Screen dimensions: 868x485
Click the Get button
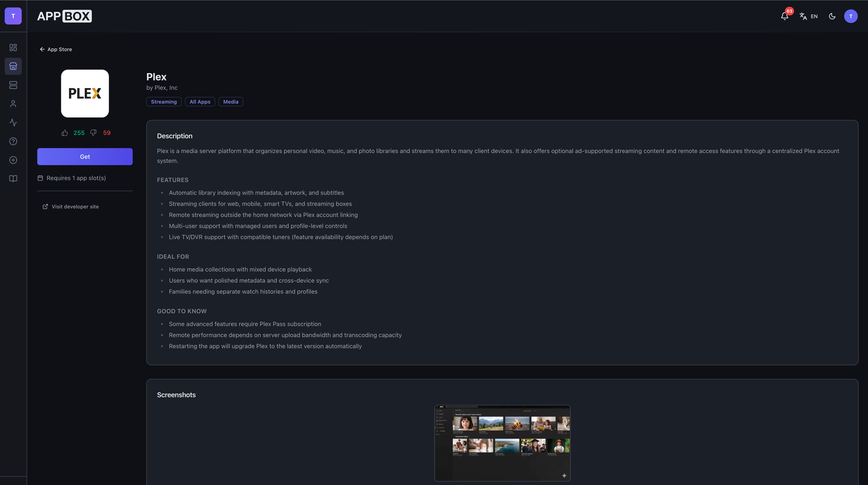point(85,157)
